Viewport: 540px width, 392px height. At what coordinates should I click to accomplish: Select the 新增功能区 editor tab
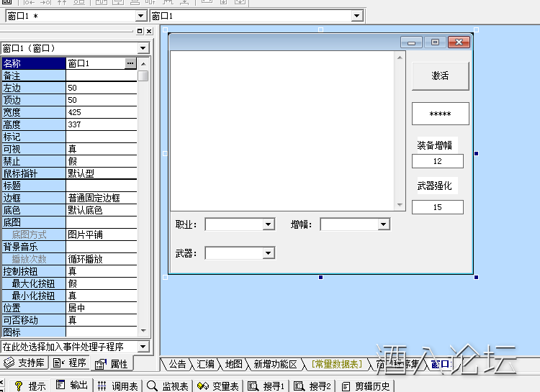tap(274, 364)
